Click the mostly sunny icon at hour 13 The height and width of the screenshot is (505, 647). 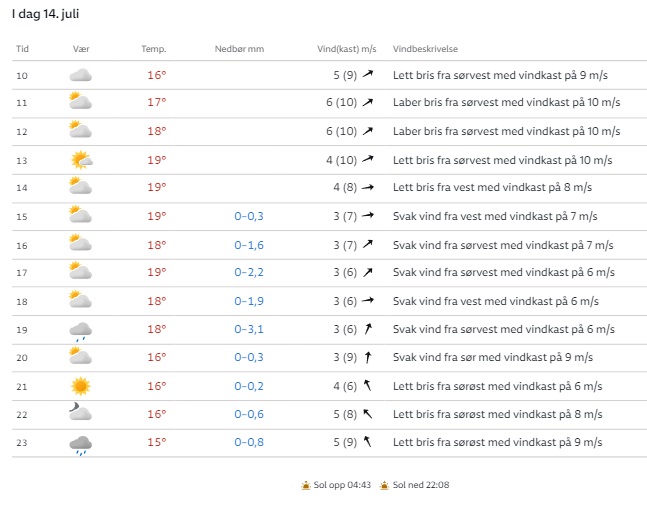81,159
